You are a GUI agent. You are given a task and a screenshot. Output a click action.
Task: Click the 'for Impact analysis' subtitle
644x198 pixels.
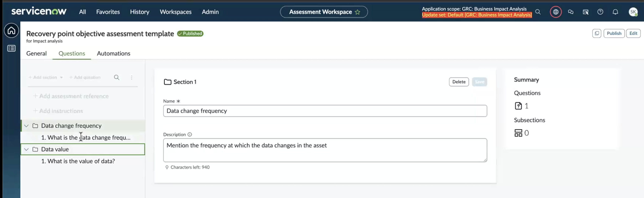44,41
